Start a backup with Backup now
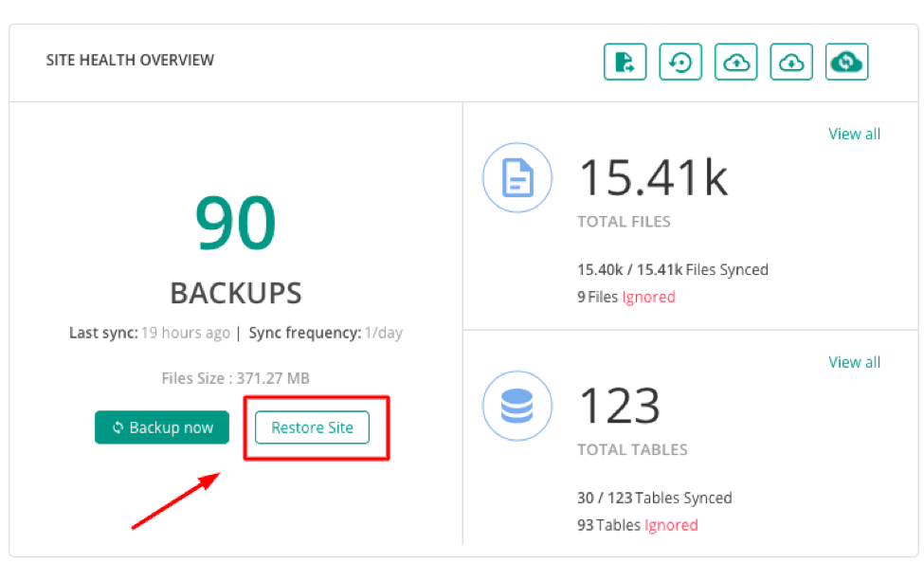924x581 pixels. (x=162, y=427)
